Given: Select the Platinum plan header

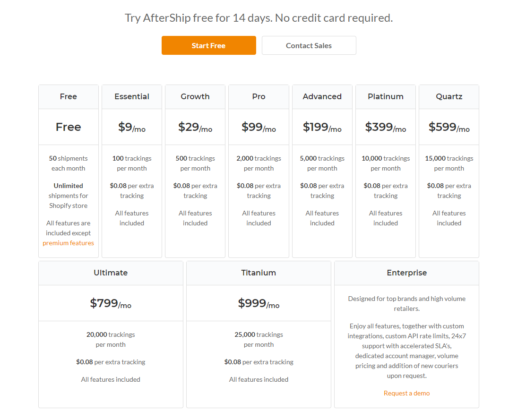Looking at the screenshot, I should point(385,96).
